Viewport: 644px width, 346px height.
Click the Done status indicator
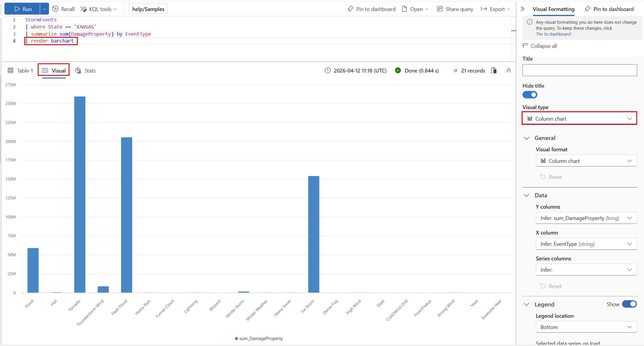point(417,70)
